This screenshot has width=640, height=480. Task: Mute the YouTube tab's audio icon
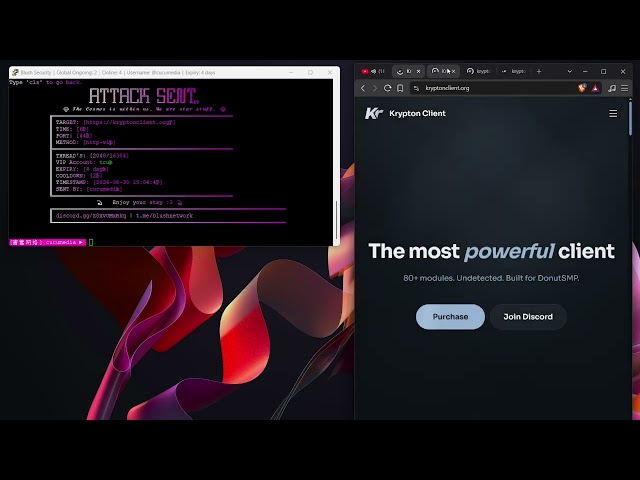(373, 71)
